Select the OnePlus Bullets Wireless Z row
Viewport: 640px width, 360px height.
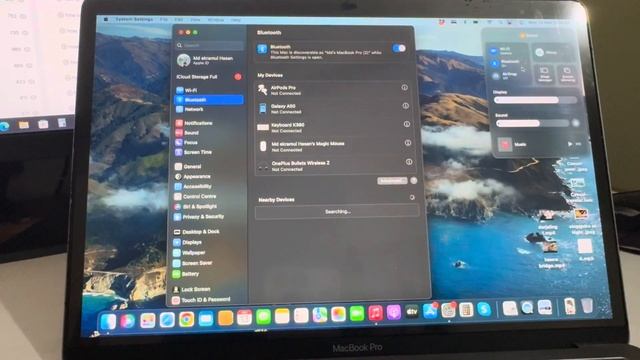coord(337,165)
